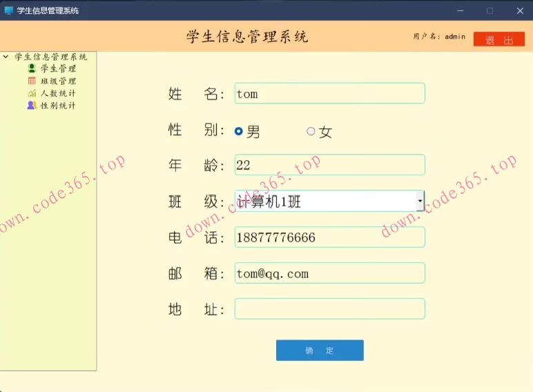Viewport: 533px width, 392px height.
Task: Click the 性别统计 people icon
Action: pos(32,106)
